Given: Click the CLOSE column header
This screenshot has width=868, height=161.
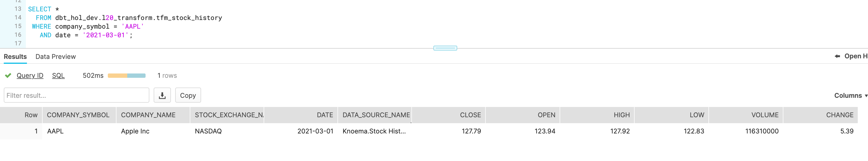Looking at the screenshot, I should click(470, 115).
